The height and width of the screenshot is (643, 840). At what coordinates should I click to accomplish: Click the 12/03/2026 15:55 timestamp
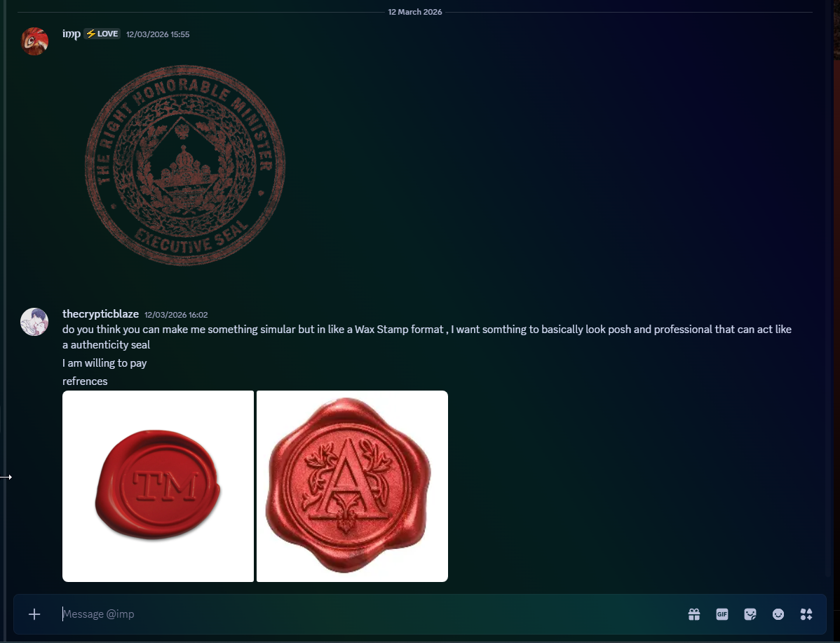[158, 34]
